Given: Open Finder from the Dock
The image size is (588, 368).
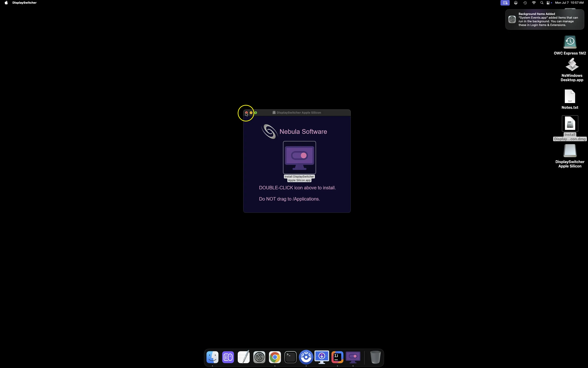Looking at the screenshot, I should click(212, 357).
